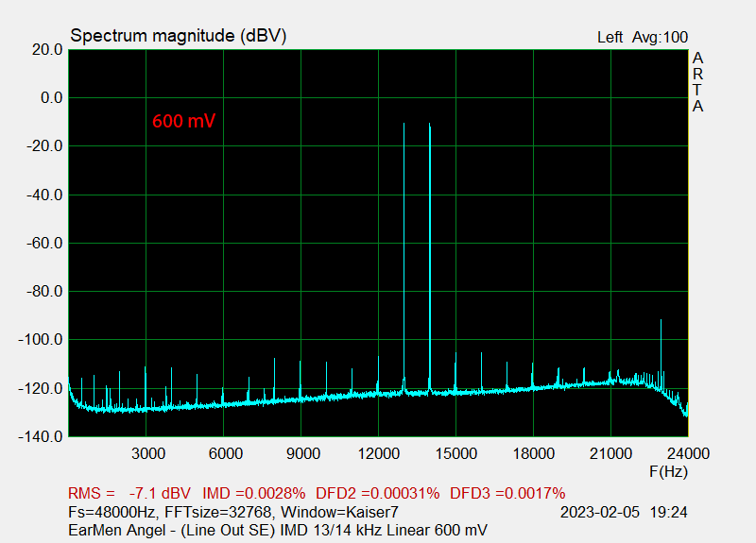Select the Left channel label
This screenshot has height=543, width=756.
point(610,37)
